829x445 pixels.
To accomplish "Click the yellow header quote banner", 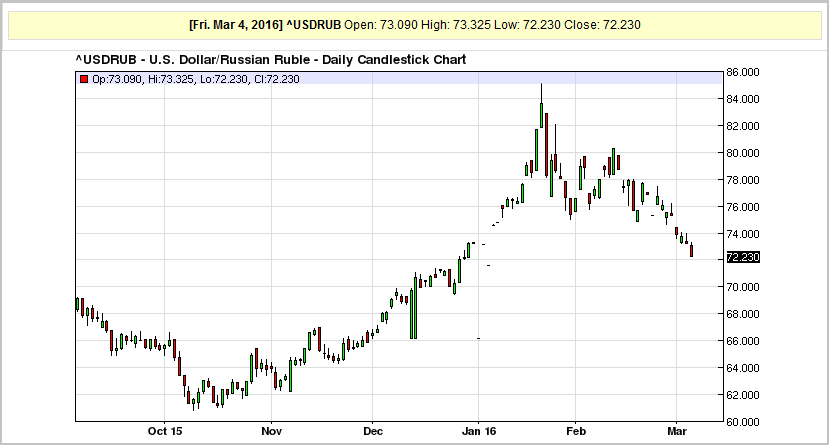I will [414, 25].
